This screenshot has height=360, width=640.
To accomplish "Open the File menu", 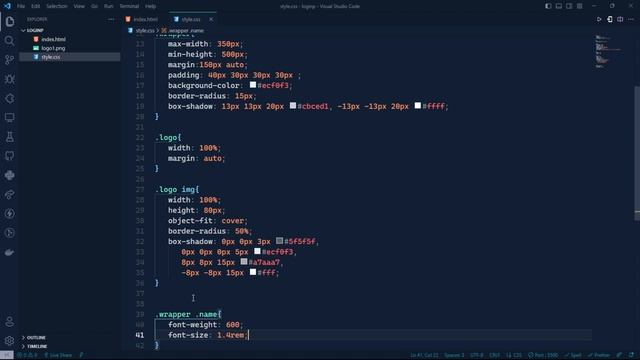I will 21,6.
